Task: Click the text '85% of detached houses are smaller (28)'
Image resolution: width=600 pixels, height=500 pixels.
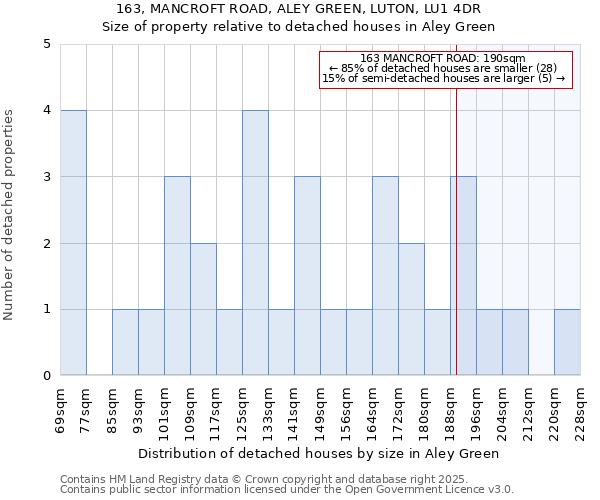Action: tap(448, 68)
